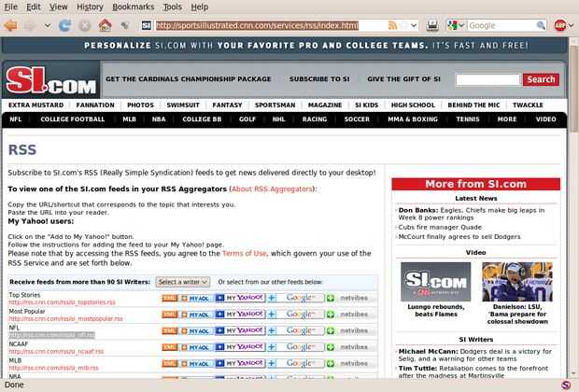Add NFL feed to My AOL
Screen dimensions: 579x392
pos(196,331)
